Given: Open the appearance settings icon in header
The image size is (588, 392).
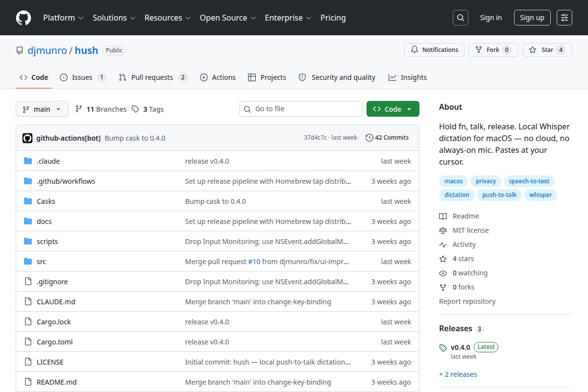Looking at the screenshot, I should [x=564, y=18].
